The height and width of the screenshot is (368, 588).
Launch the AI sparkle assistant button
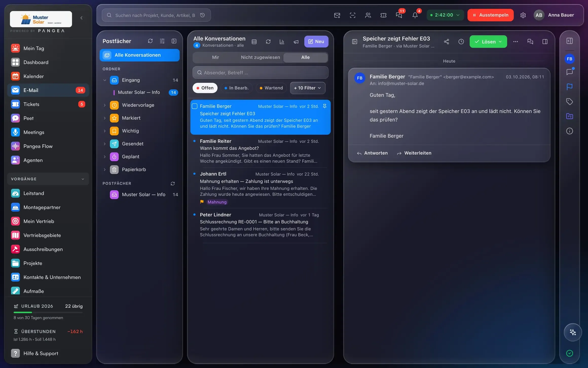pyautogui.click(x=573, y=332)
